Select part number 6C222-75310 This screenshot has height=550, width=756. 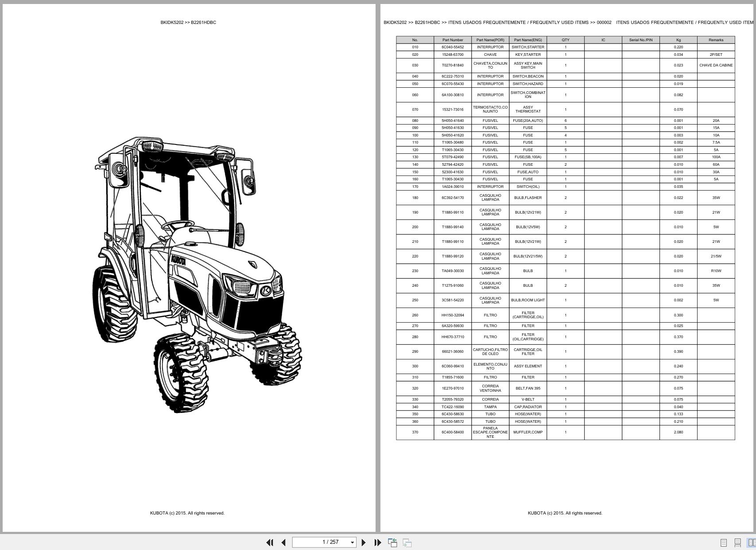click(x=453, y=76)
